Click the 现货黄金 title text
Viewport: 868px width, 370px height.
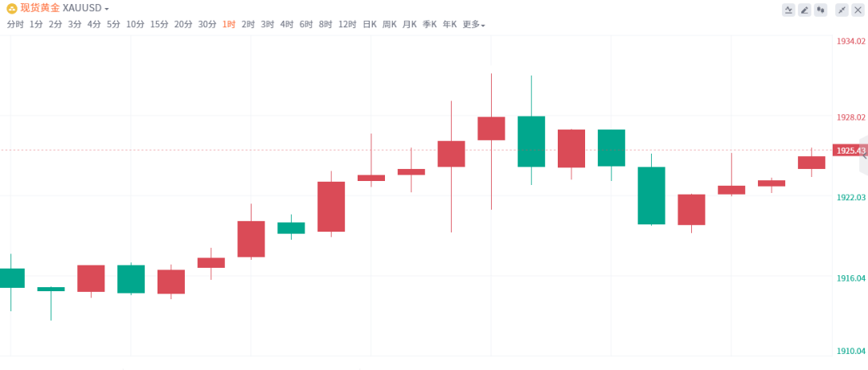pos(39,9)
